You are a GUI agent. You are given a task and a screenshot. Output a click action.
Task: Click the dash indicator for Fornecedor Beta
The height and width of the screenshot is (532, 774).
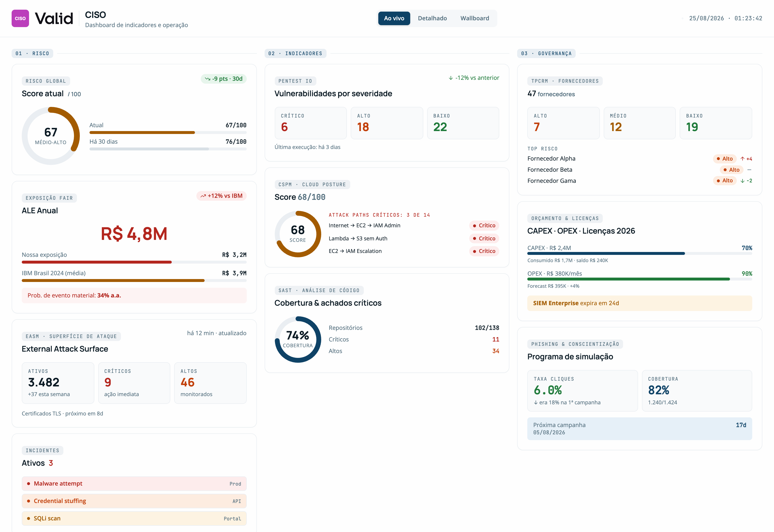749,170
